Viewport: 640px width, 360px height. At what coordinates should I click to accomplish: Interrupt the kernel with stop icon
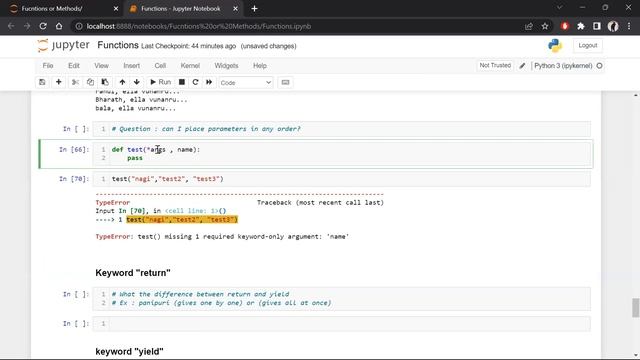pos(182,82)
